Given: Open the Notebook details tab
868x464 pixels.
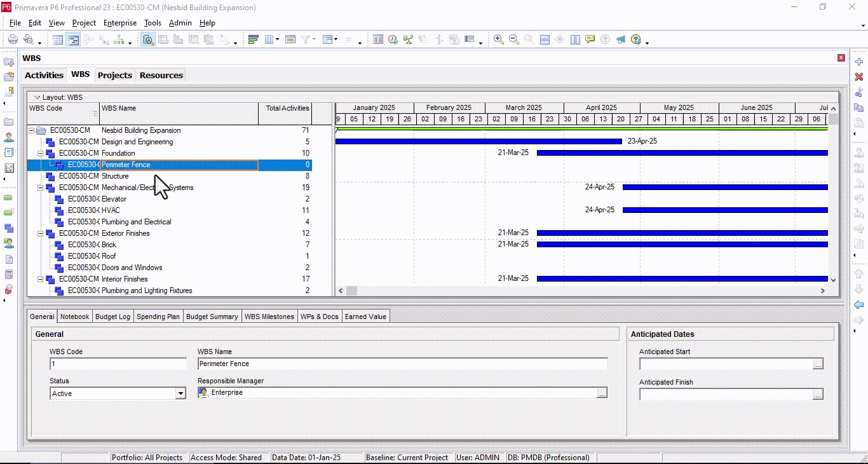Looking at the screenshot, I should pos(75,317).
